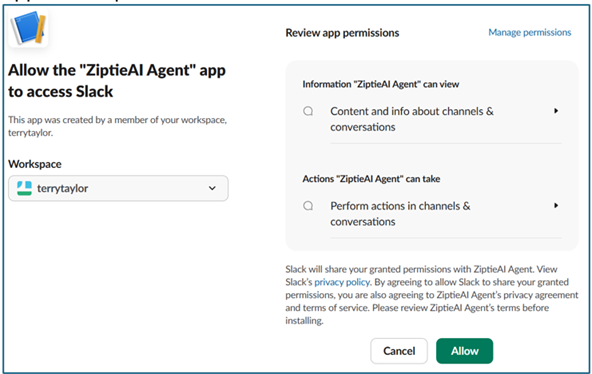Open Slack's privacy policy link
592x374 pixels.
(x=342, y=282)
